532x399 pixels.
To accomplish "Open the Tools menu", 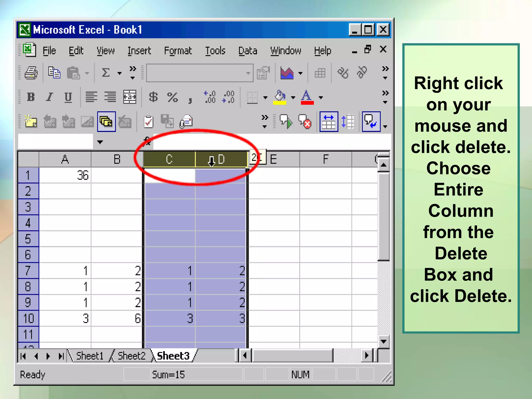I will 215,51.
